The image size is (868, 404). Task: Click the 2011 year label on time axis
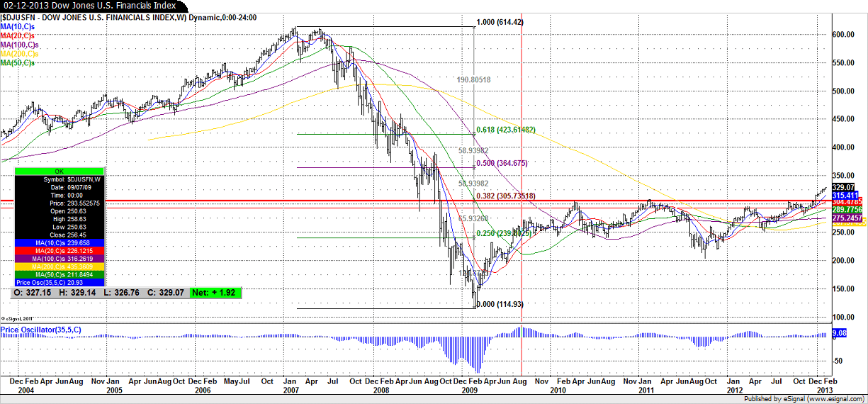coord(646,391)
